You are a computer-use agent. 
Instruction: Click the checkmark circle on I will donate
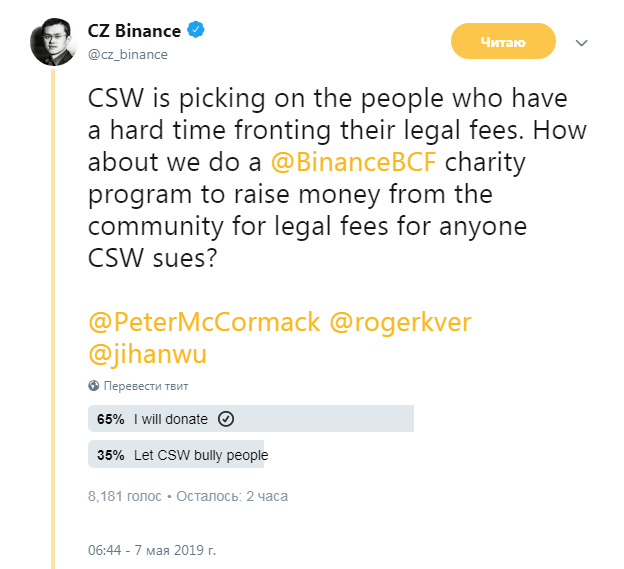coord(226,419)
